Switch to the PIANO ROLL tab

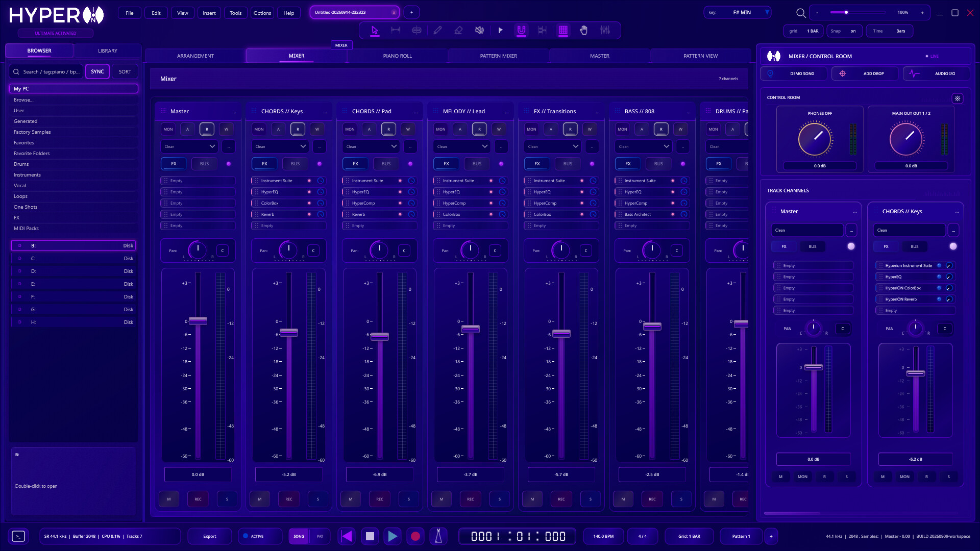coord(397,56)
